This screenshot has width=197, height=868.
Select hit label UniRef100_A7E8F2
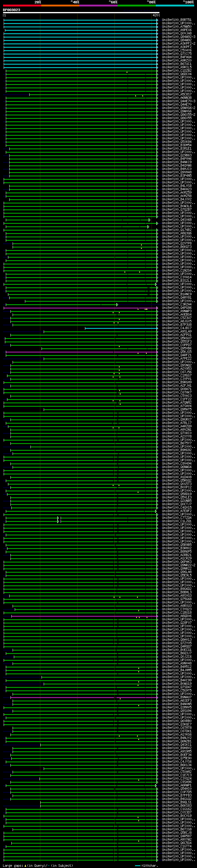pos(176,511)
